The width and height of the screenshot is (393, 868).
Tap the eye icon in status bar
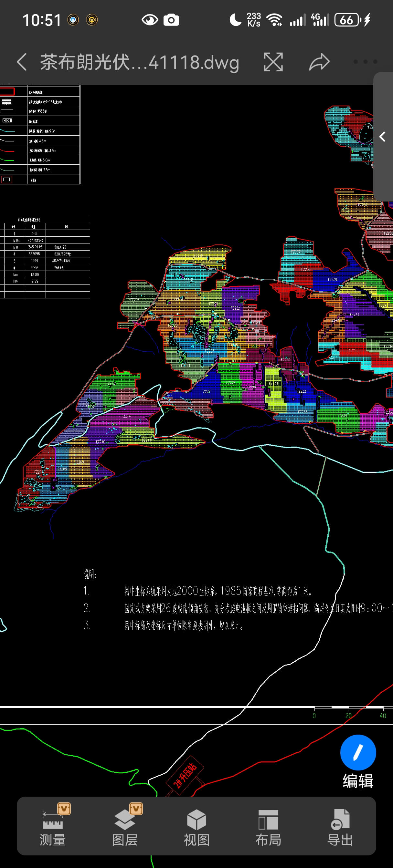pos(150,20)
